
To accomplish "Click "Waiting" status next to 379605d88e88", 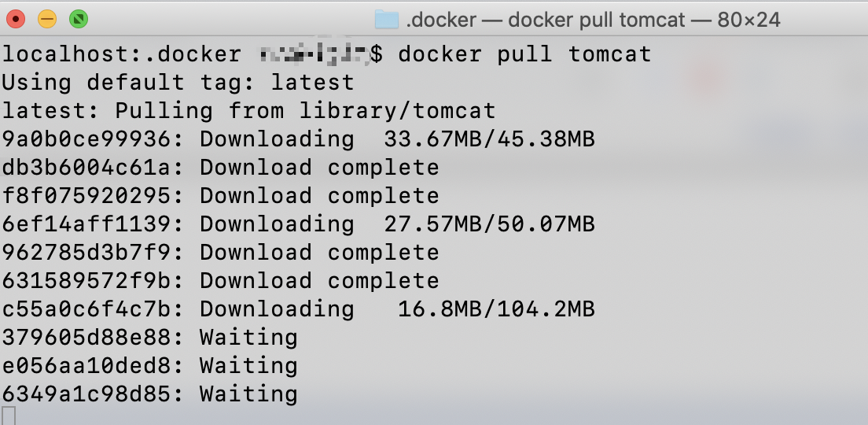I will pyautogui.click(x=248, y=338).
